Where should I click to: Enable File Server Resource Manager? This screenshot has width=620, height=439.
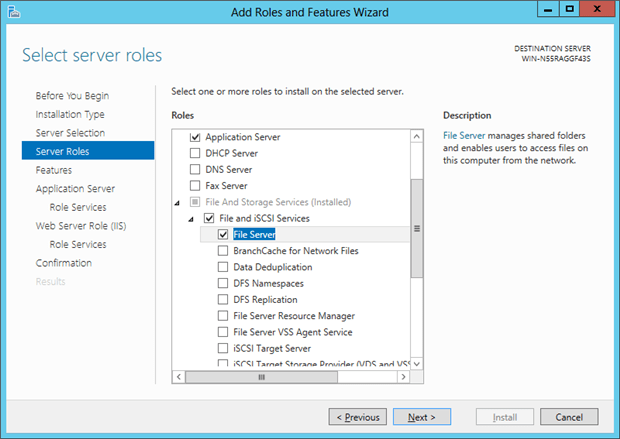tap(223, 316)
